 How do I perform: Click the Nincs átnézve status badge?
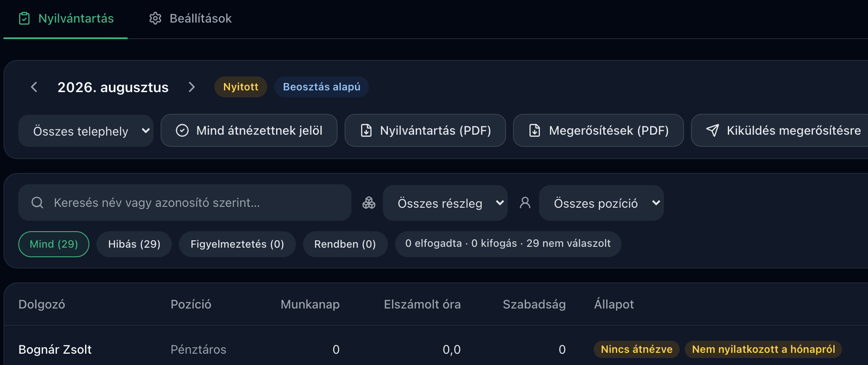(x=637, y=349)
